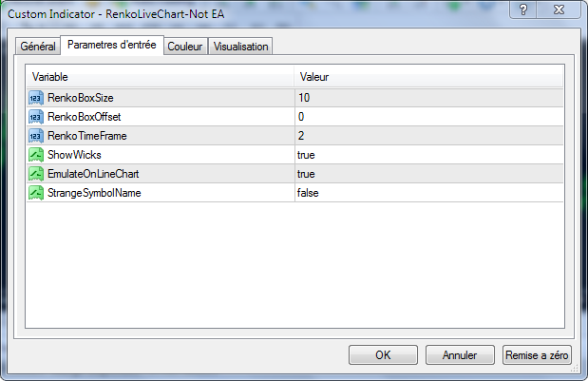Click the Annuler button

458,355
